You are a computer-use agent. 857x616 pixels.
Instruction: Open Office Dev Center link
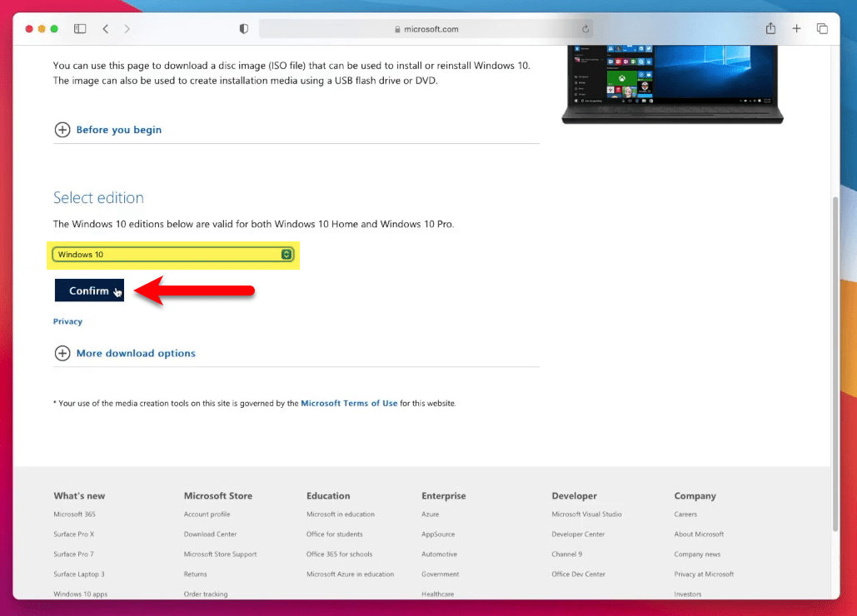tap(578, 574)
